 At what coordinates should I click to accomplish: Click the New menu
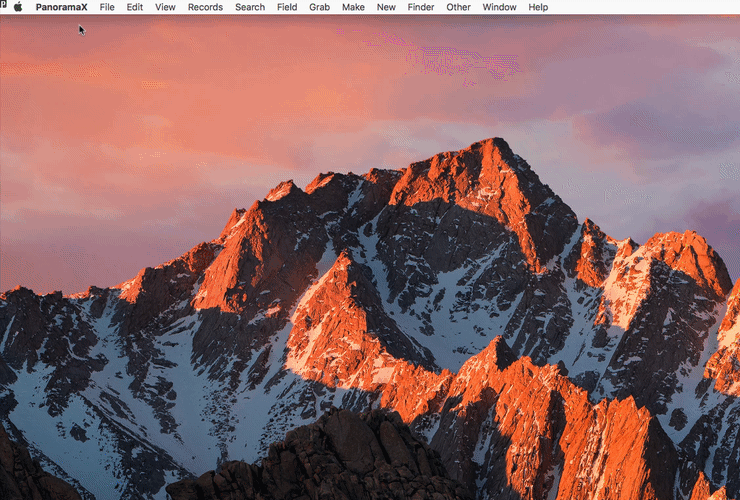386,7
